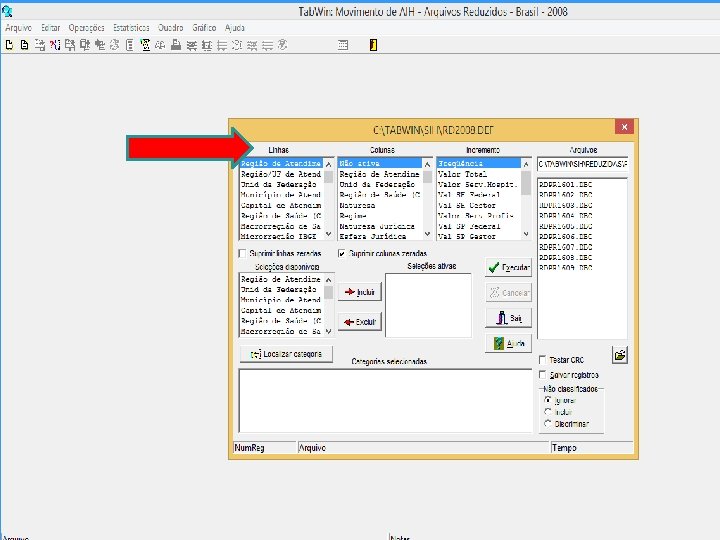
Task: Click down arrow of Seleções disponíveis list
Action: (328, 331)
